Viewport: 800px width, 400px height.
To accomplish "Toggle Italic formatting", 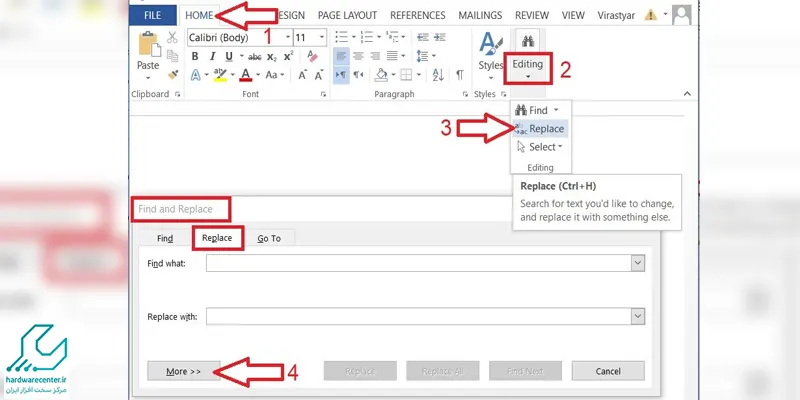I will (212, 56).
